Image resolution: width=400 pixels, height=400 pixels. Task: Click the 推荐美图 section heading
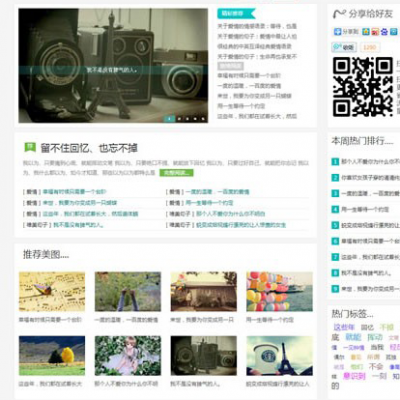click(46, 255)
